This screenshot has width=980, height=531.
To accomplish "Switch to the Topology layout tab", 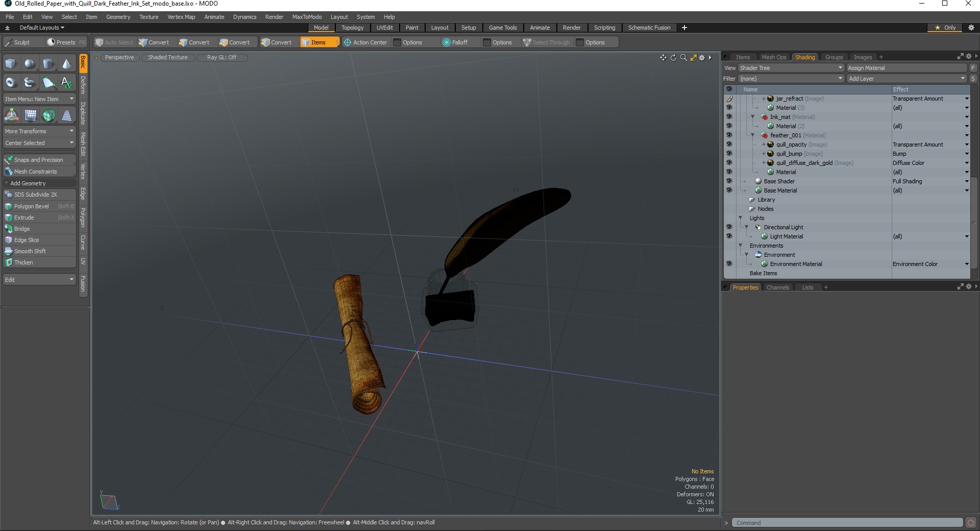I will coord(352,28).
